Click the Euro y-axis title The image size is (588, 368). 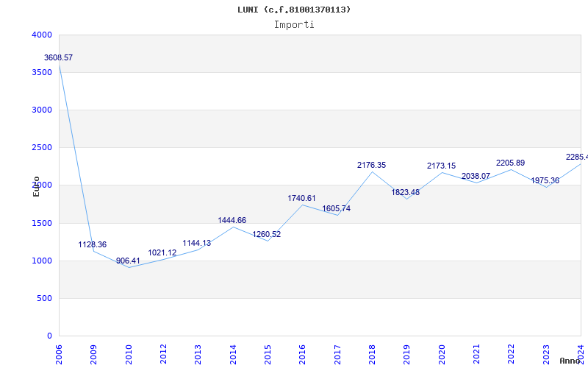tap(36, 186)
